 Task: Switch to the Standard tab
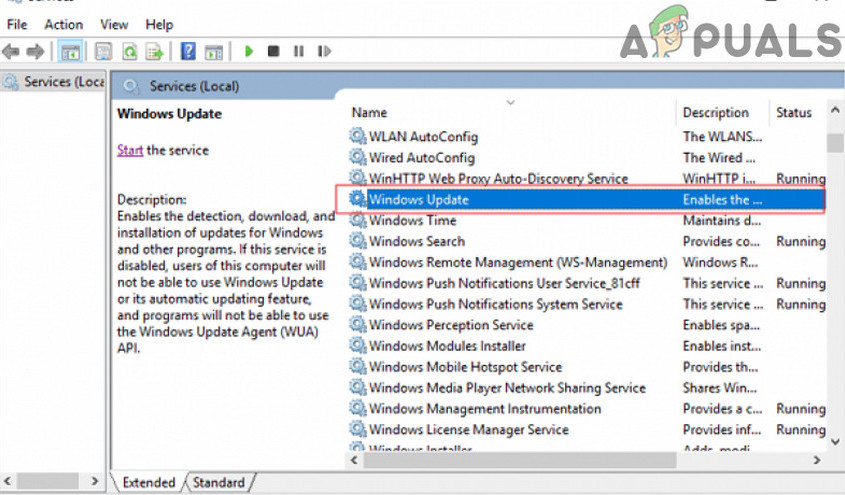[x=218, y=482]
